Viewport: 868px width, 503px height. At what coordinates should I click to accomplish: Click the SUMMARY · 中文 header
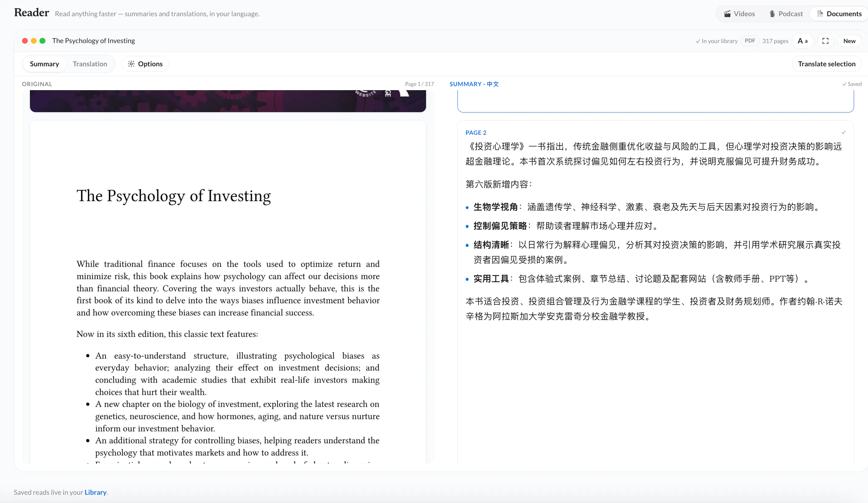pyautogui.click(x=474, y=84)
